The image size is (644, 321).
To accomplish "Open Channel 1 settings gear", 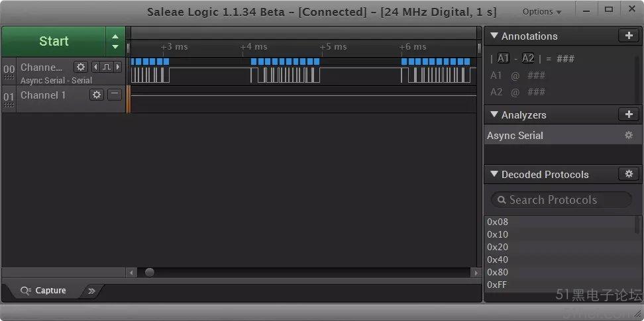I will (97, 95).
